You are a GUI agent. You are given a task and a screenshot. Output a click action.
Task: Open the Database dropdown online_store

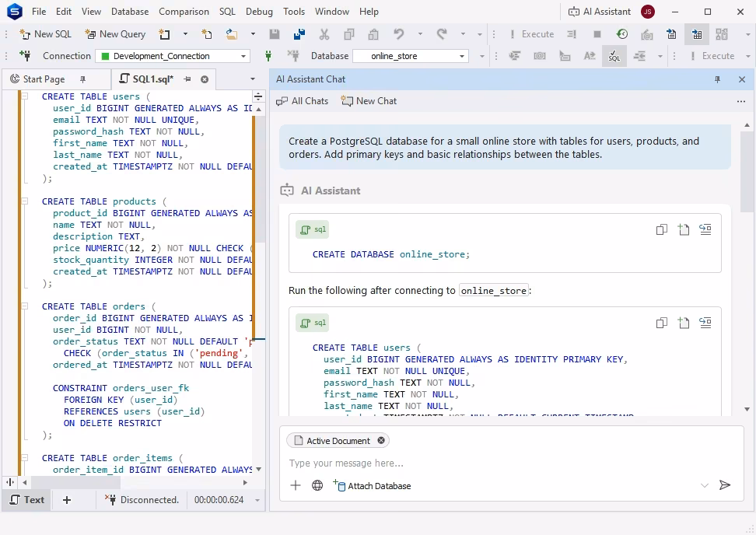[411, 56]
